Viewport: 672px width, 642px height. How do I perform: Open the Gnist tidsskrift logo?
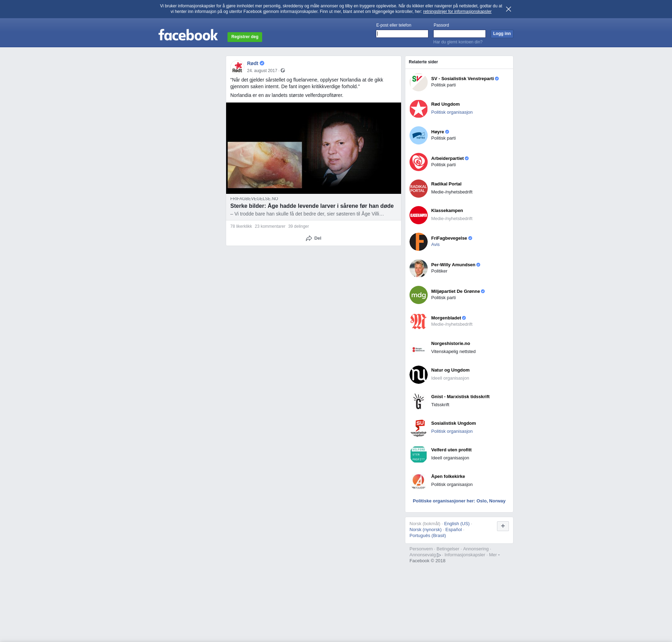(x=419, y=401)
